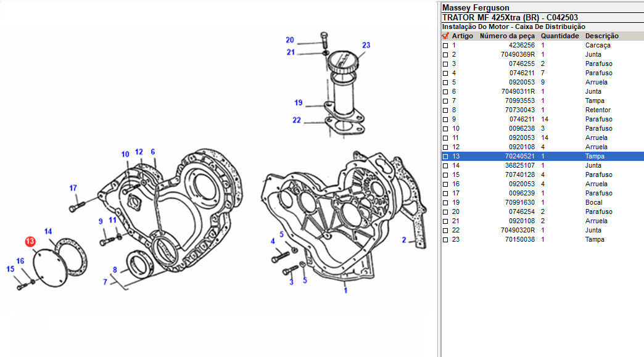Click the highlighted red callout 13 in diagram
This screenshot has width=644, height=357.
coord(30,242)
